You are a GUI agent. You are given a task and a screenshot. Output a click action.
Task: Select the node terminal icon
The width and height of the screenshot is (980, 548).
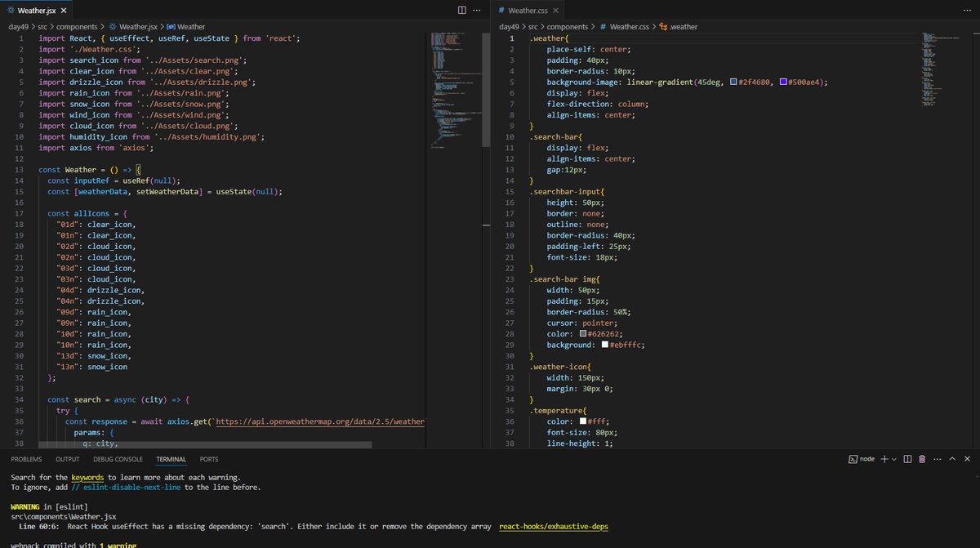(853, 458)
